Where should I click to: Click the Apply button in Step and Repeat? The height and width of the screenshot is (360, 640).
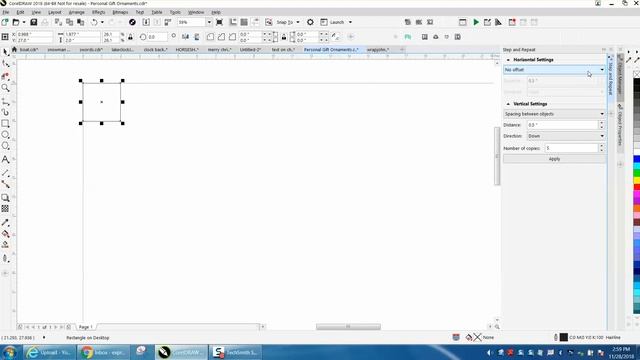554,159
